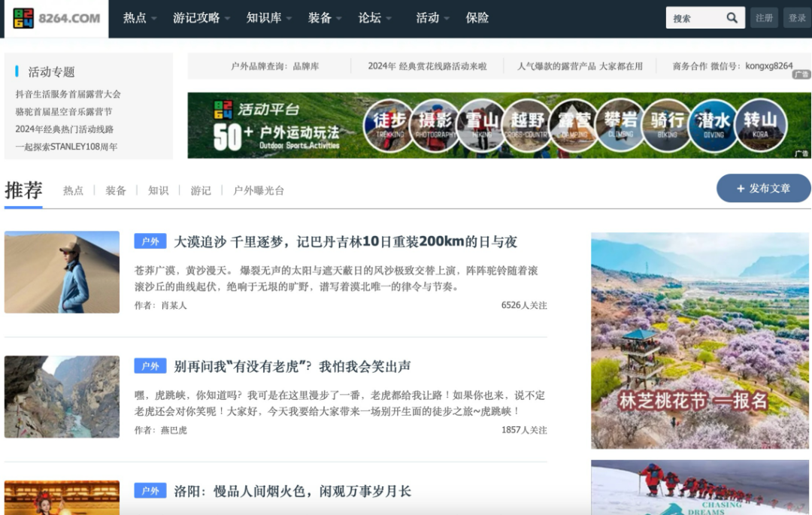Screen dimensions: 812x515
Task: Click the 嘿，虎跳峡，你知道吗 article summary
Action: click(340, 403)
